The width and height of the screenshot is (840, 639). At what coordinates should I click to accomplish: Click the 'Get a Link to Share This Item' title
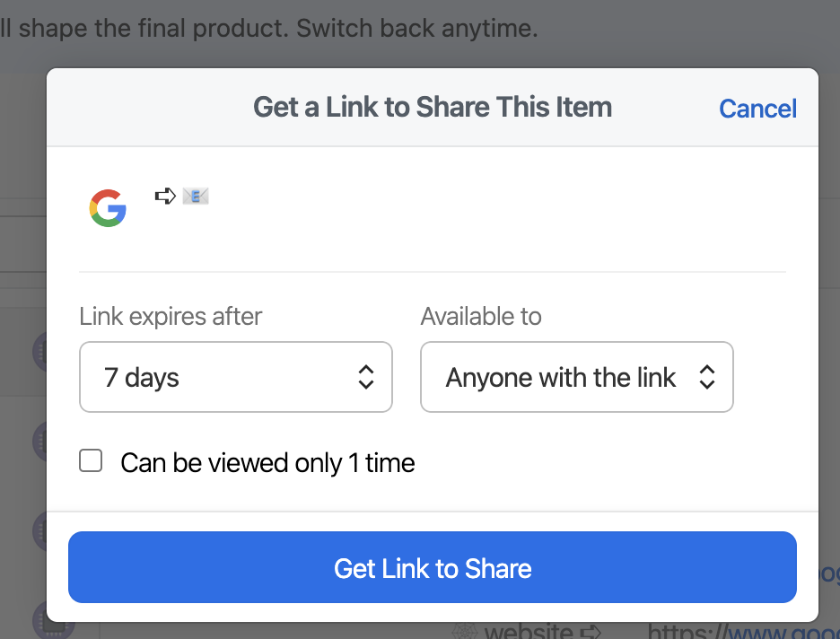click(432, 108)
